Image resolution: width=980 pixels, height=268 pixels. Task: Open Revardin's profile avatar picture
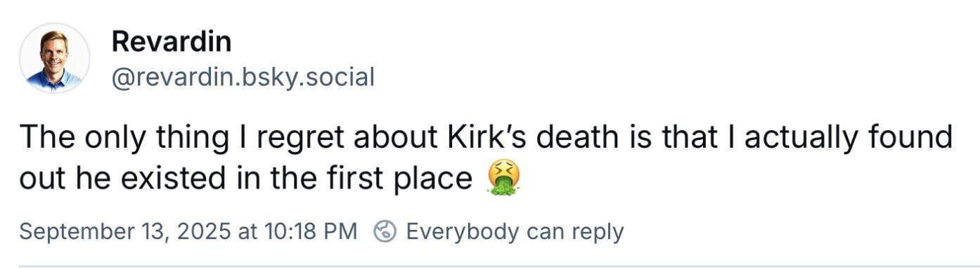[x=54, y=58]
